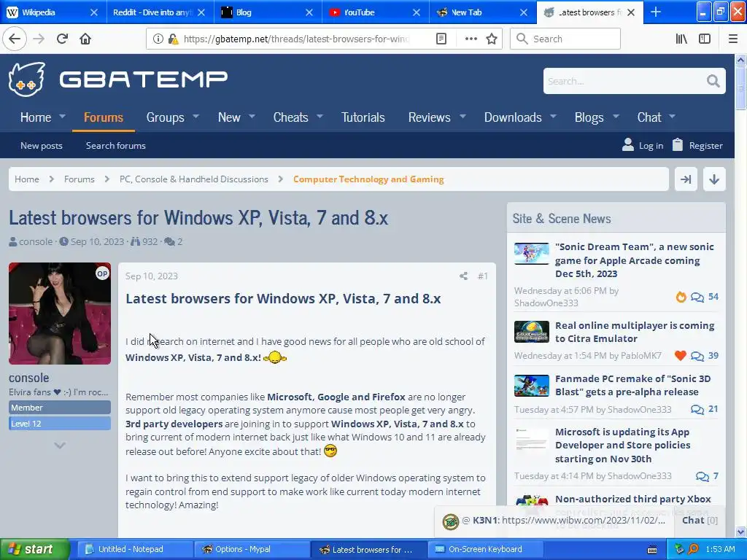Click the browser Search box
The height and width of the screenshot is (560, 747).
pos(565,39)
